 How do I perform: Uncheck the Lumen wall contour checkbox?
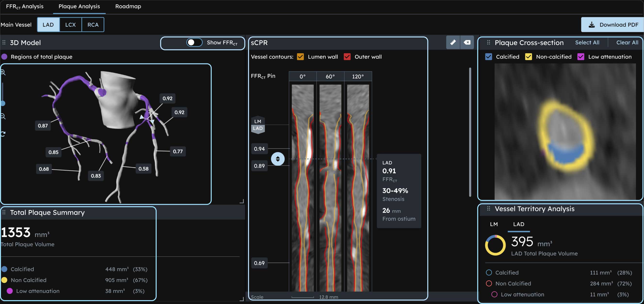click(x=300, y=57)
